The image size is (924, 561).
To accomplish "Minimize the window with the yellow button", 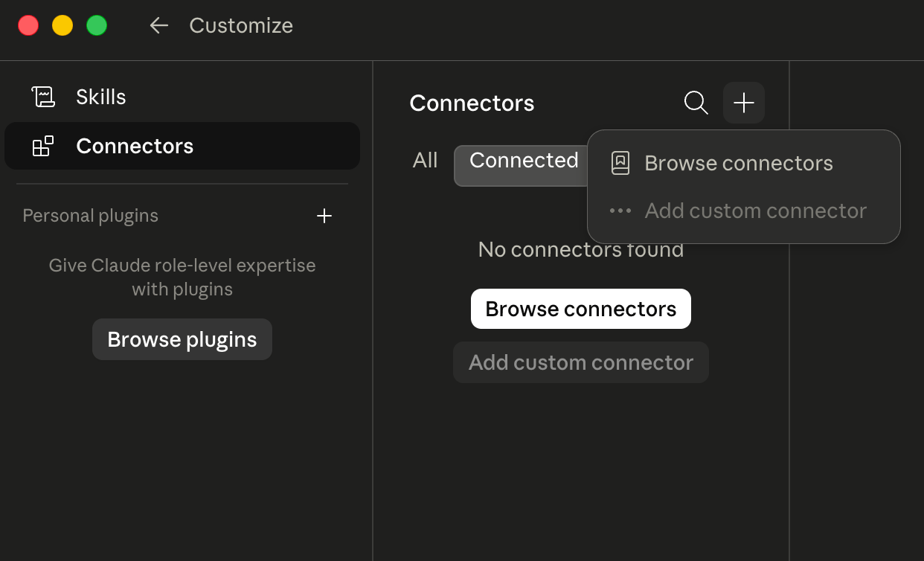I will point(62,25).
